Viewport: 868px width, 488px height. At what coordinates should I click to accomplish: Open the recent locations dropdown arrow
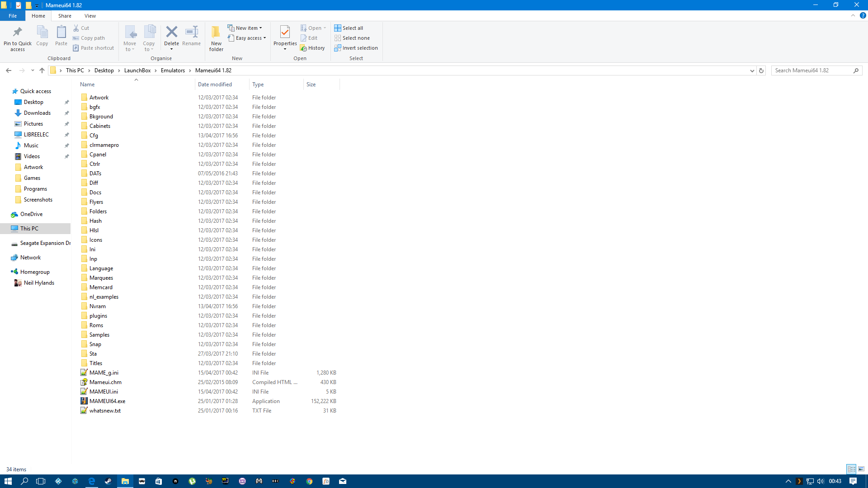point(33,70)
